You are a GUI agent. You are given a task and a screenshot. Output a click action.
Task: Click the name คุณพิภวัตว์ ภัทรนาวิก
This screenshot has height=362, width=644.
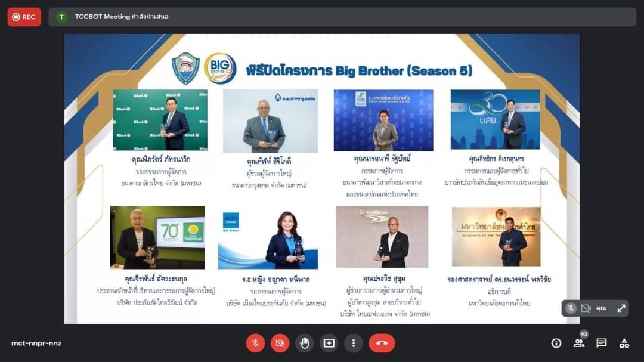click(161, 159)
